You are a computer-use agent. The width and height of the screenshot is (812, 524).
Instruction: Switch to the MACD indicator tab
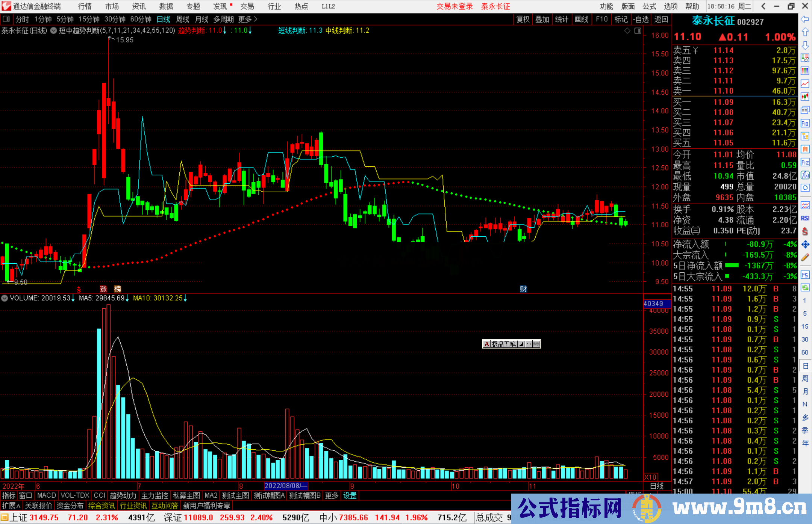coord(47,495)
